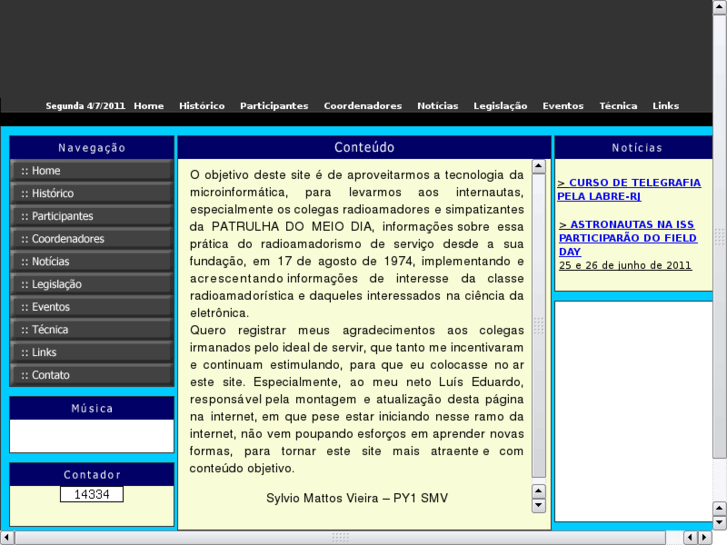Click the content panel scroll-up arrow at top
727x545 pixels.
538,167
